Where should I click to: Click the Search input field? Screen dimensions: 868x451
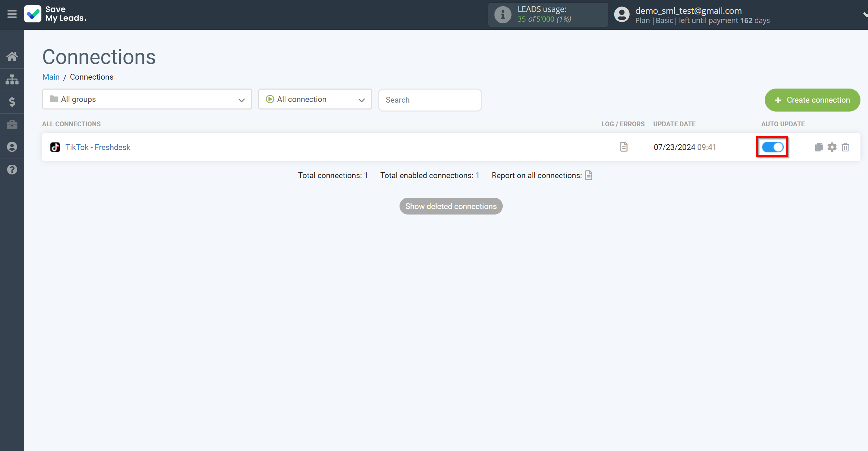[430, 100]
